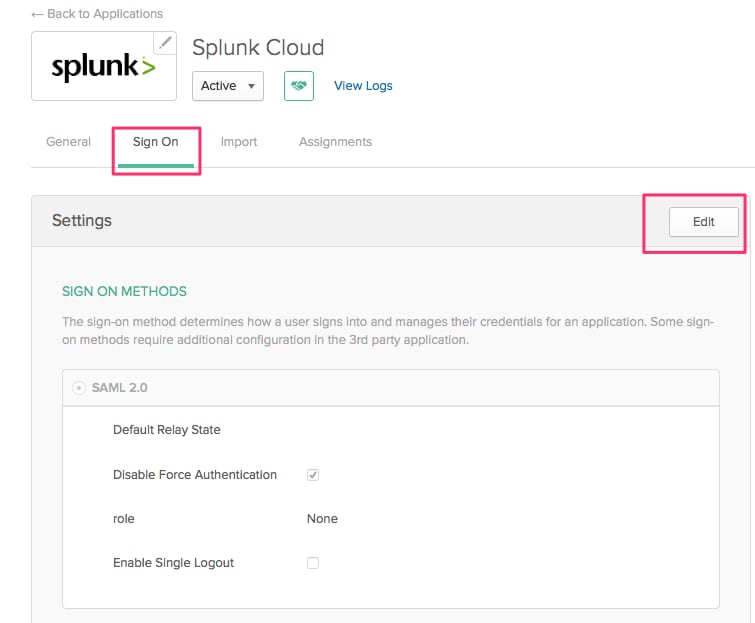Click the Settings section header
The width and height of the screenshot is (755, 623).
coord(82,221)
